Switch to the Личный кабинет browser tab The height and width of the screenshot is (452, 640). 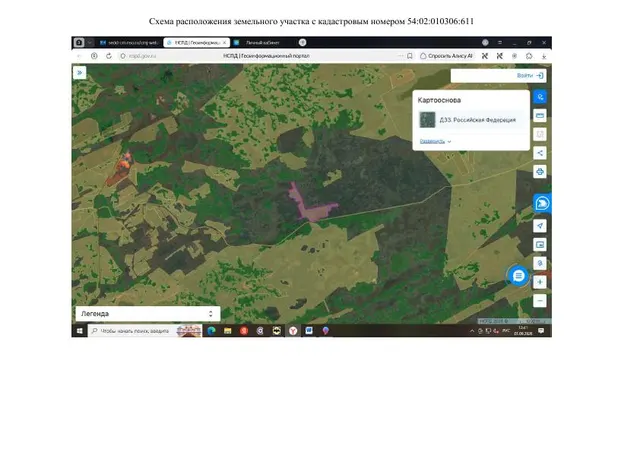(262, 42)
